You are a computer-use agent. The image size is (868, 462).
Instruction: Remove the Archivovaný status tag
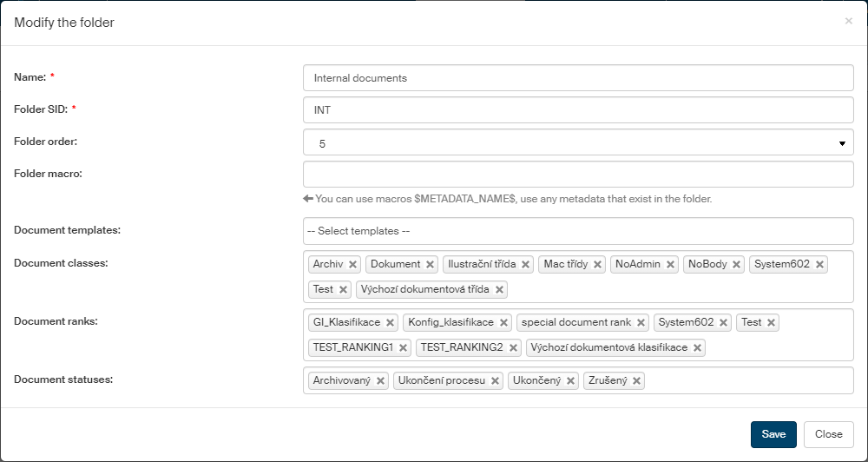click(x=380, y=381)
